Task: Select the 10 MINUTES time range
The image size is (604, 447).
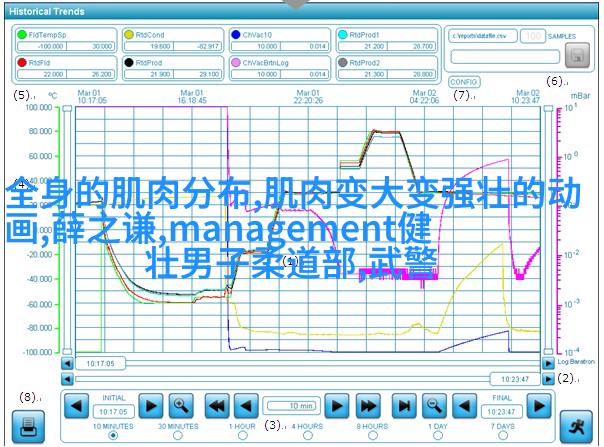Action: click(x=112, y=435)
